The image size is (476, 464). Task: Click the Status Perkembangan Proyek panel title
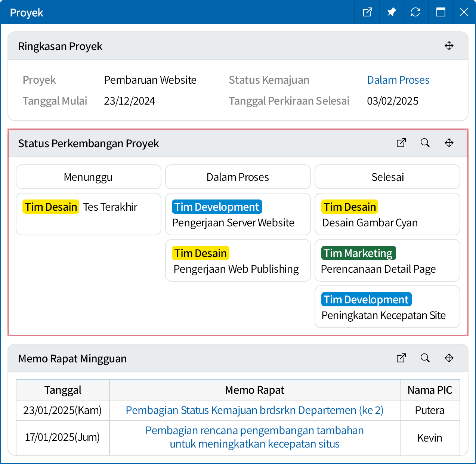click(x=89, y=143)
